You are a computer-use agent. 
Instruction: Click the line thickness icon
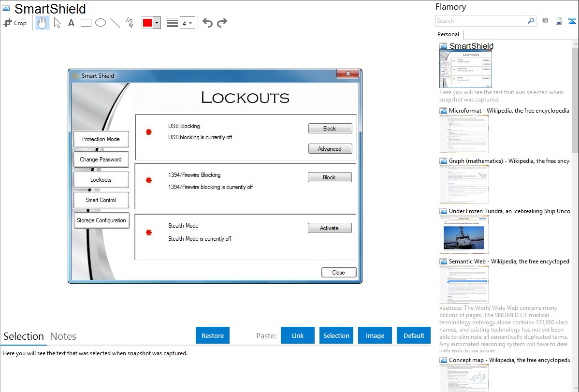click(x=173, y=23)
